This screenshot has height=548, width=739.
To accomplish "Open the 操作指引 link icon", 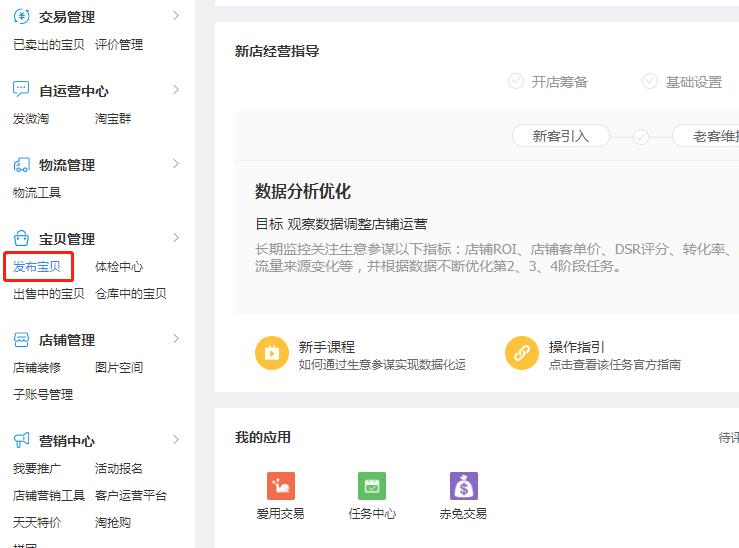I will pyautogui.click(x=522, y=353).
